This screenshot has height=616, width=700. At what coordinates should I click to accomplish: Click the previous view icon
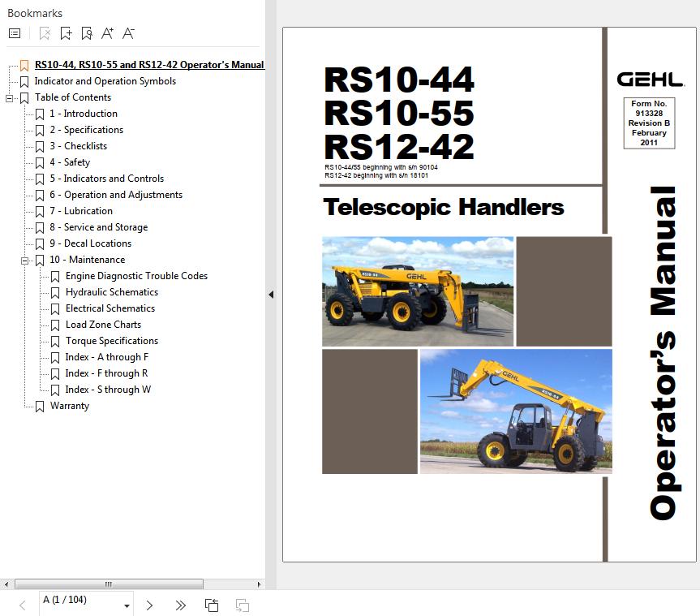click(212, 605)
